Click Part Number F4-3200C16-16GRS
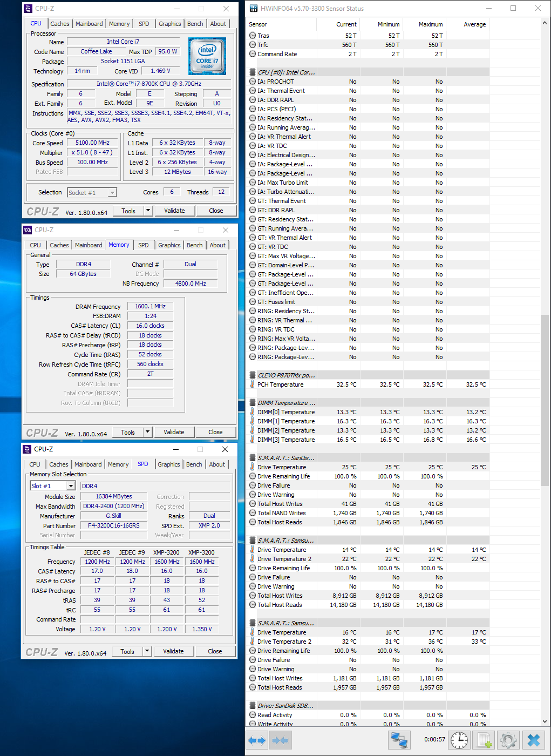 [114, 525]
